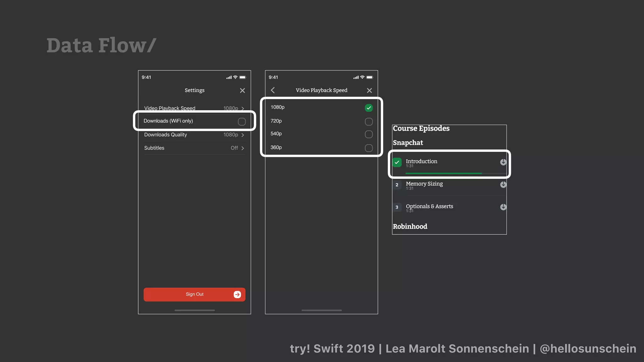Select the 540p radio option
The image size is (644, 362).
pos(369,134)
